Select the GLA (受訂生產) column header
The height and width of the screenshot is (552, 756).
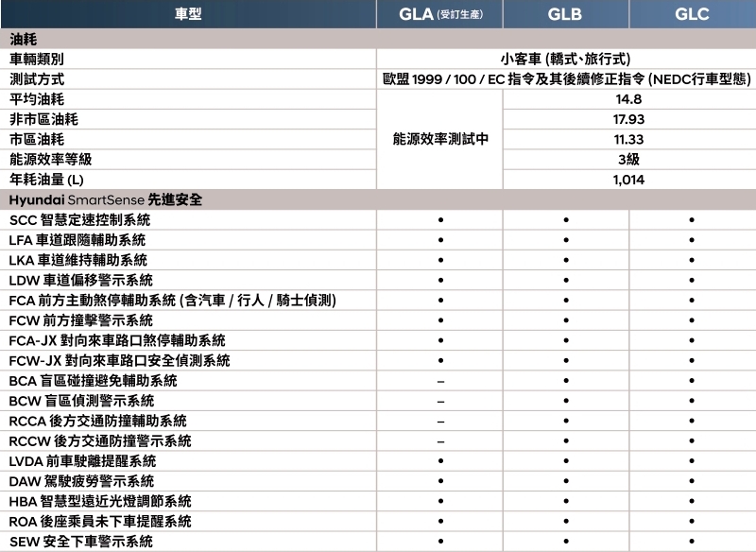[440, 14]
